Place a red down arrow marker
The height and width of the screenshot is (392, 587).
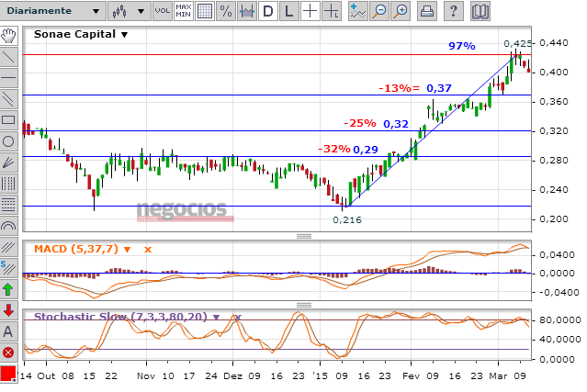click(8, 310)
